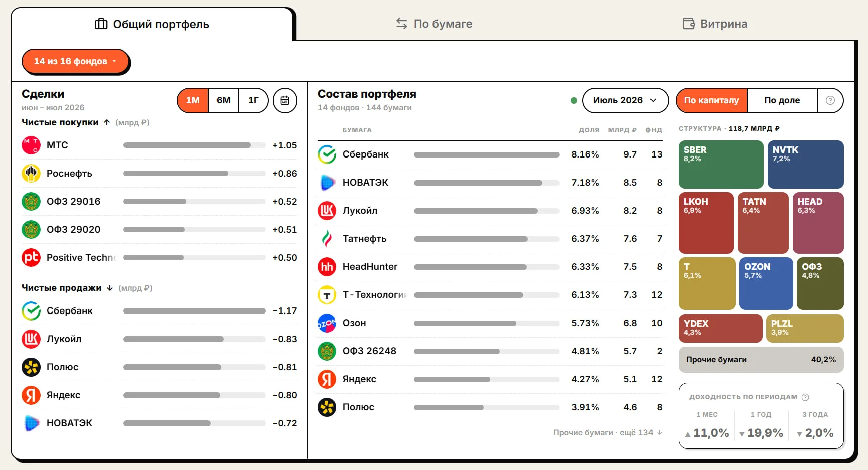The width and height of the screenshot is (868, 470).
Task: Open help icon beside Доходность по периодам
Action: pyautogui.click(x=805, y=397)
